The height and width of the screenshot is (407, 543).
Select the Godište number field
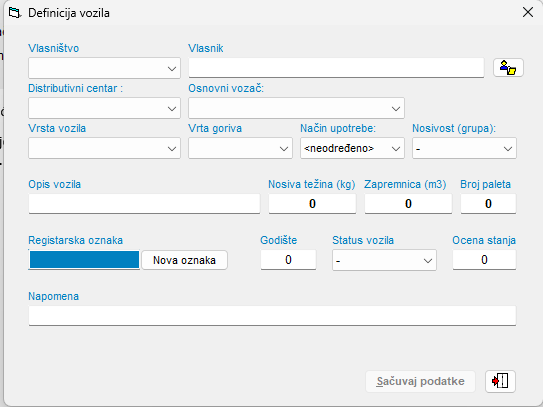[288, 260]
